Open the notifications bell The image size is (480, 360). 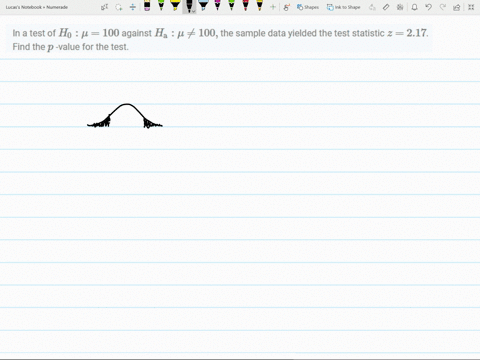click(414, 7)
